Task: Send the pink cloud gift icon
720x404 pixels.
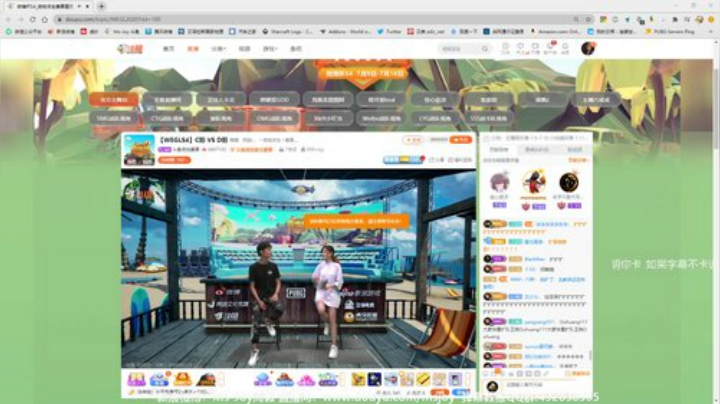Action: coord(306,380)
